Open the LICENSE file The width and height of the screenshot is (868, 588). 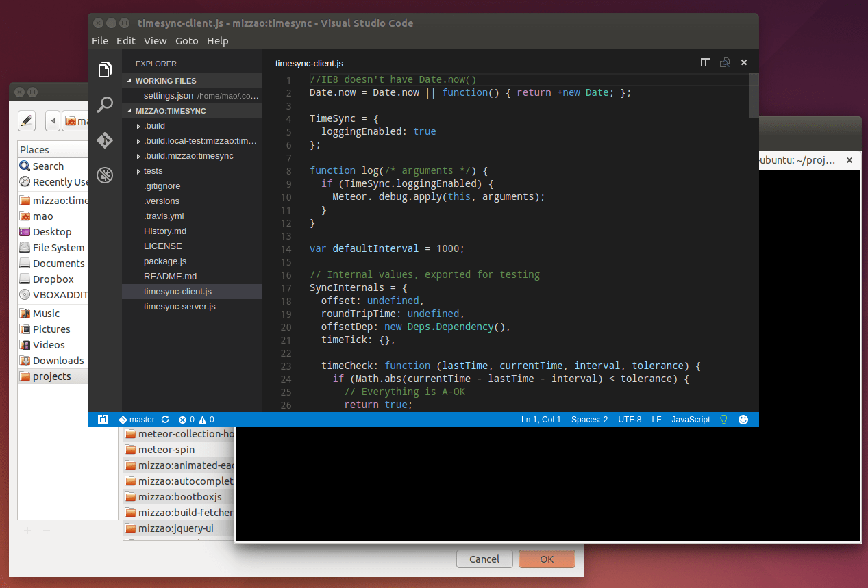(192, 246)
